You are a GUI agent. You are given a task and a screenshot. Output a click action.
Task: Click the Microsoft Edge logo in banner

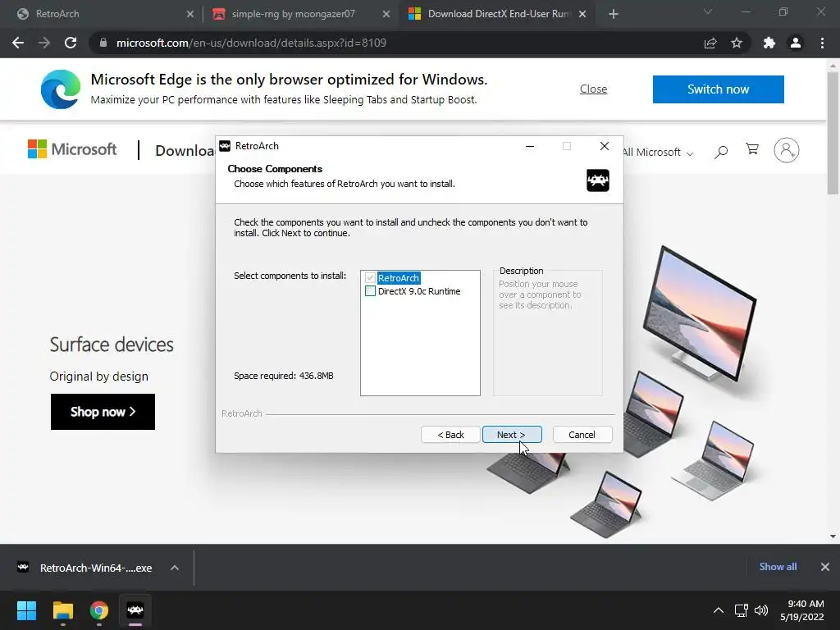point(61,89)
